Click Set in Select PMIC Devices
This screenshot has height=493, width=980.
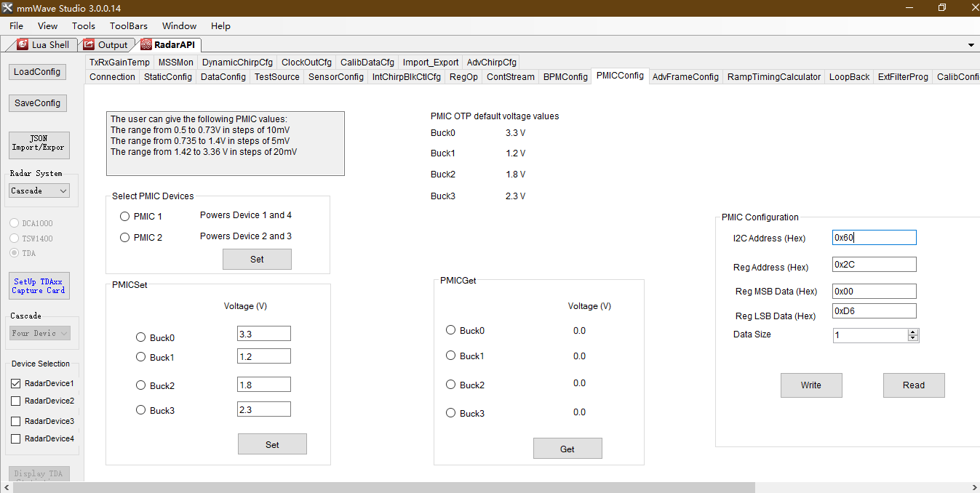[257, 259]
